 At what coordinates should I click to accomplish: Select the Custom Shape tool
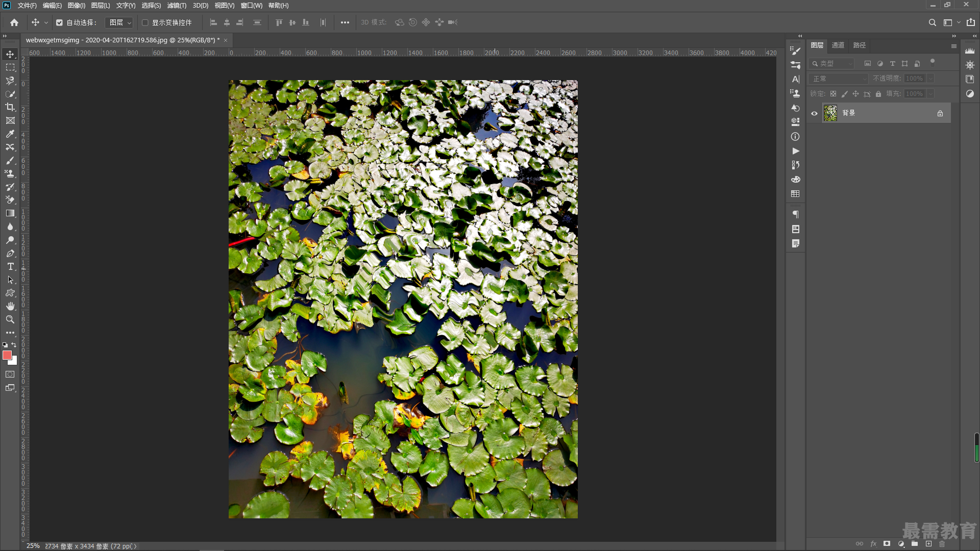tap(10, 293)
